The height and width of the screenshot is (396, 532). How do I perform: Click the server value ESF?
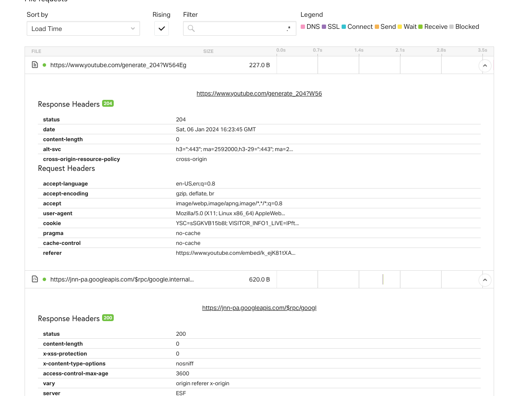coord(181,393)
